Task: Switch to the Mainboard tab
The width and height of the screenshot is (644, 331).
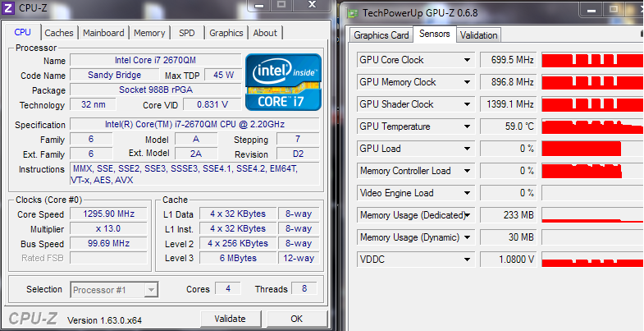Action: (103, 33)
